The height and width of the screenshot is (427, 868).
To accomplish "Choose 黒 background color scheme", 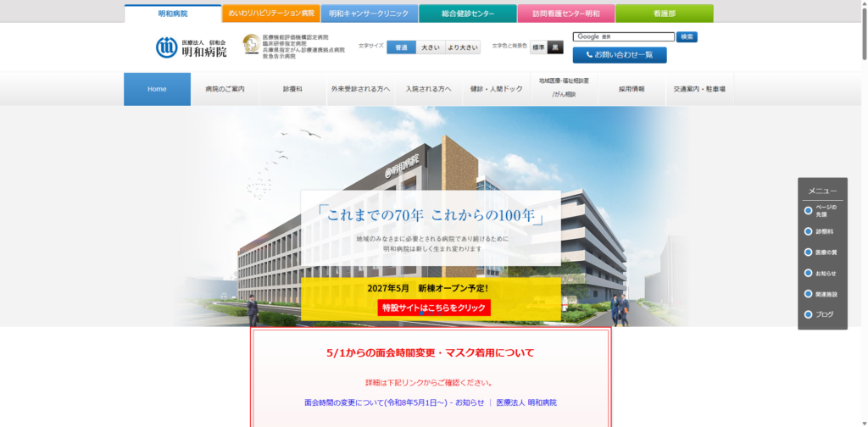I will click(x=555, y=47).
